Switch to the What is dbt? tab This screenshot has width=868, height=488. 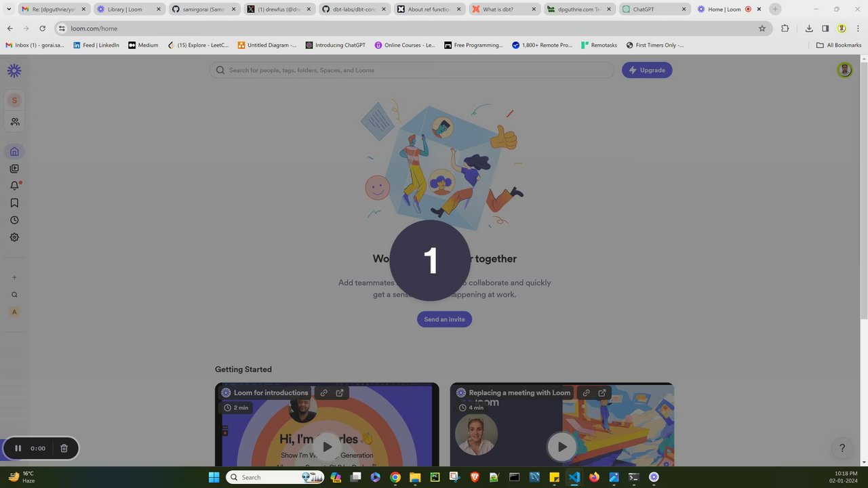[504, 9]
